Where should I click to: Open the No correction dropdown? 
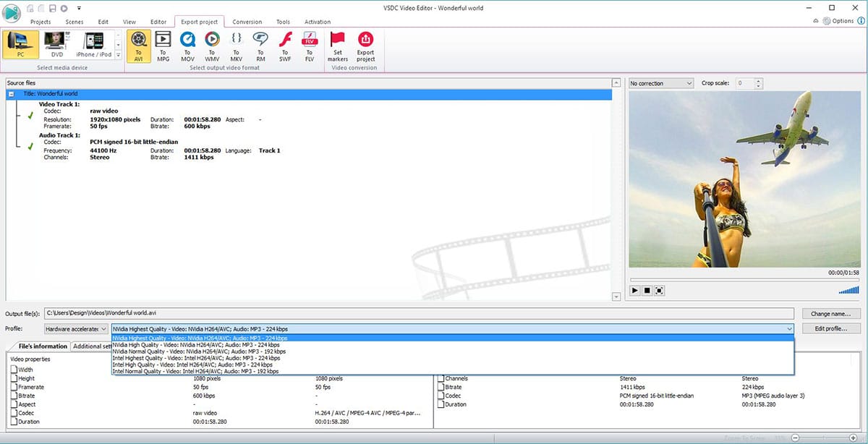pos(661,83)
